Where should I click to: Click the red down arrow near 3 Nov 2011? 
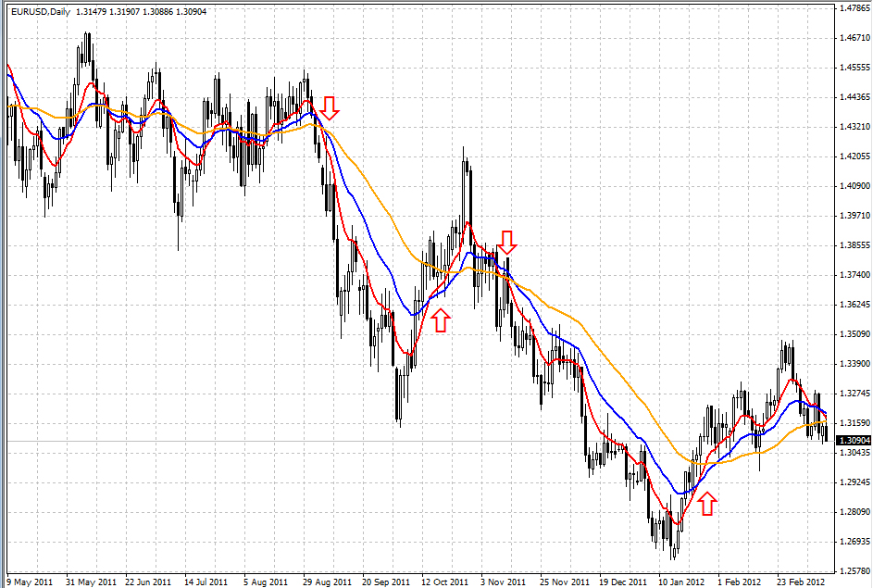pos(506,243)
